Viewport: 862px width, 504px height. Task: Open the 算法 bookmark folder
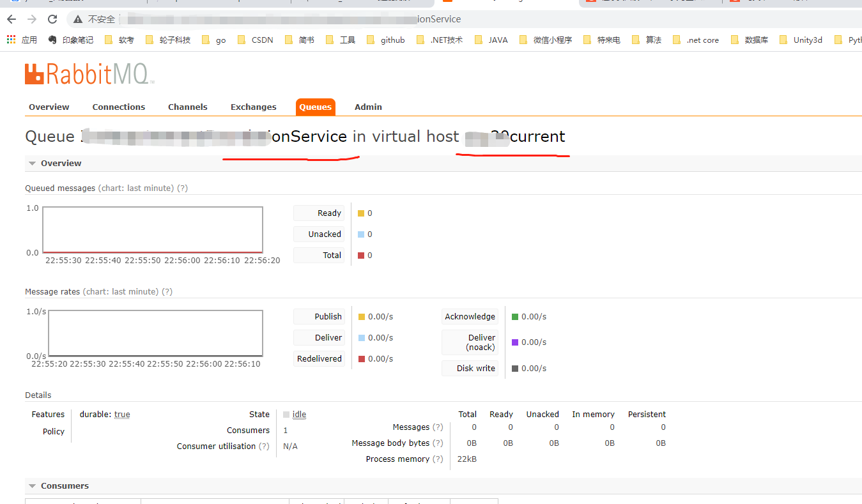pos(647,40)
